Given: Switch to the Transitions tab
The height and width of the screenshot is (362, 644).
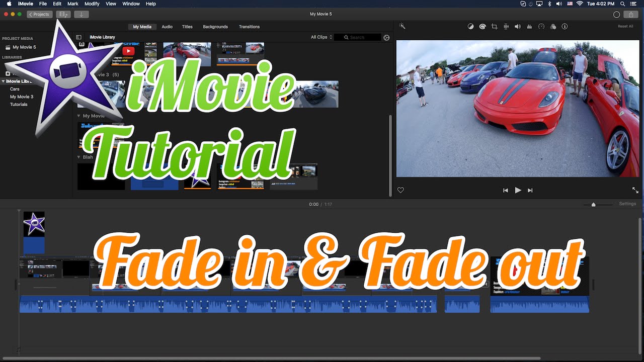Looking at the screenshot, I should coord(250,27).
